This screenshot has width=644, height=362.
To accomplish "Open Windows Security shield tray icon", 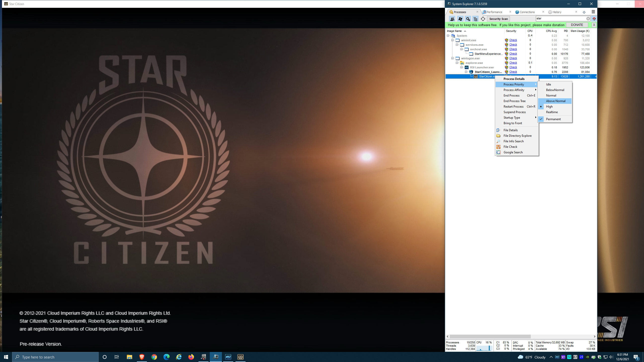I will tap(599, 357).
